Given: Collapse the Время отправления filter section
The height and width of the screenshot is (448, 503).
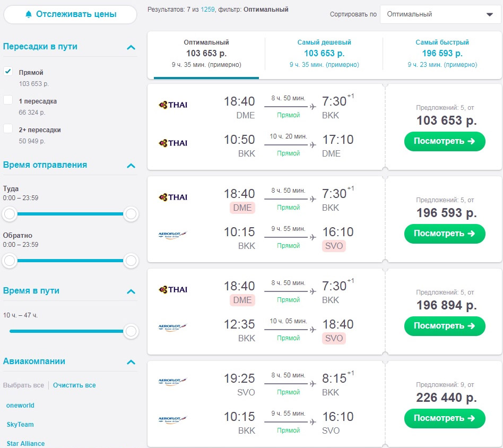Looking at the screenshot, I should 131,166.
